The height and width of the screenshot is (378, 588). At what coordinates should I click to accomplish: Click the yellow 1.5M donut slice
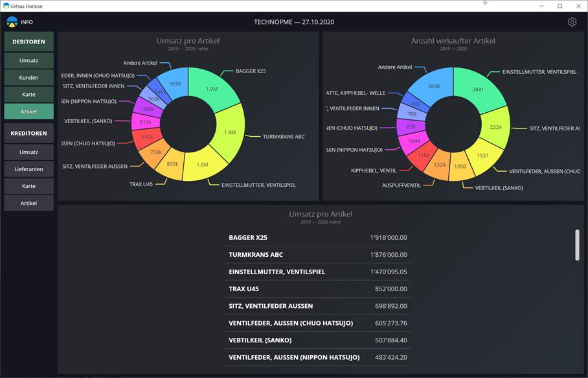(203, 165)
